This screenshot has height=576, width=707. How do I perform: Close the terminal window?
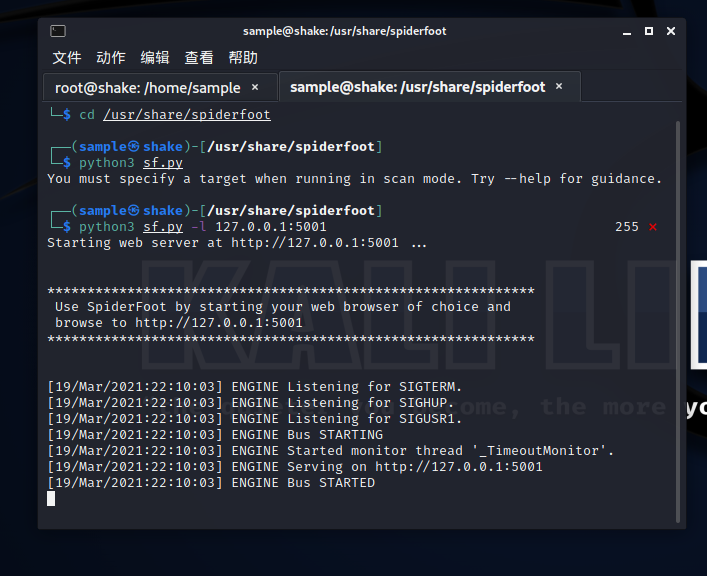click(671, 31)
